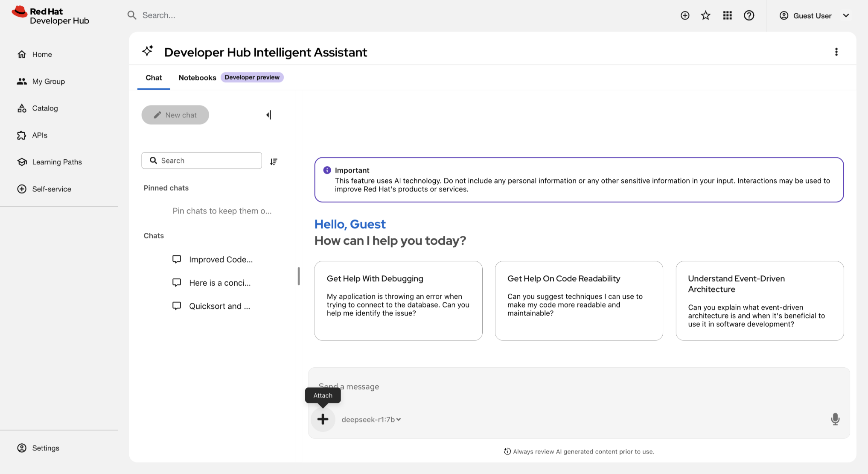Switch to the Notebooks tab
Viewport: 868px width, 474px height.
click(x=197, y=78)
